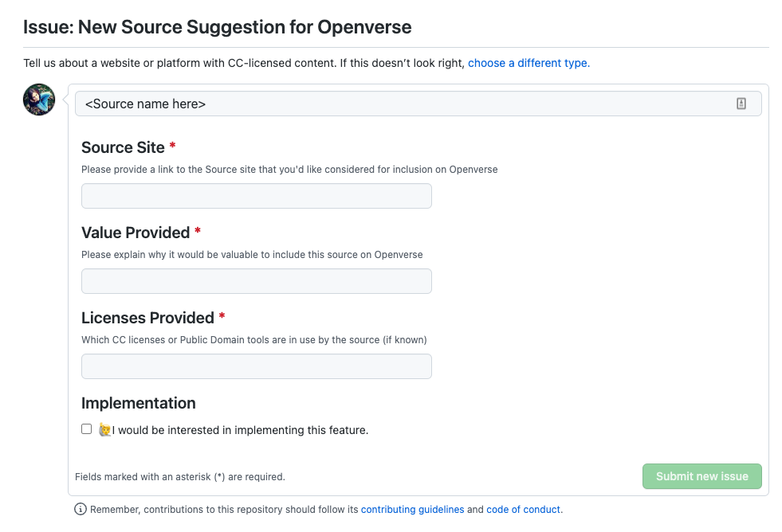Viewport: 782px width, 532px height.
Task: Open the code of conduct link
Action: pyautogui.click(x=523, y=510)
